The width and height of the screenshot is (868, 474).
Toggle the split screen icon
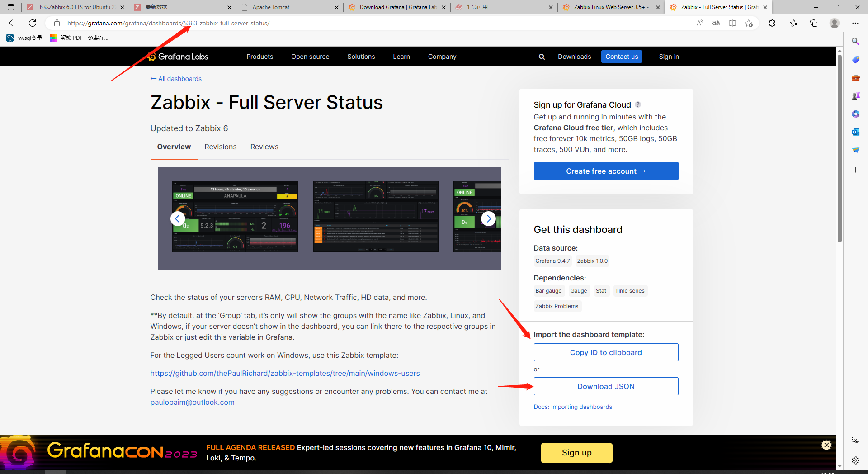point(732,23)
